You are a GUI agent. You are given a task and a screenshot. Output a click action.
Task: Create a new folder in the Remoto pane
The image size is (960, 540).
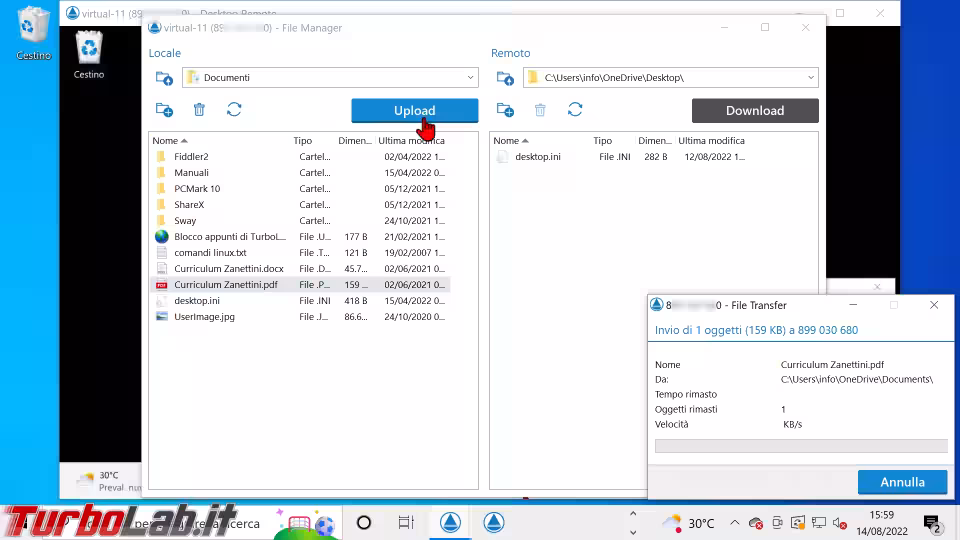point(505,110)
